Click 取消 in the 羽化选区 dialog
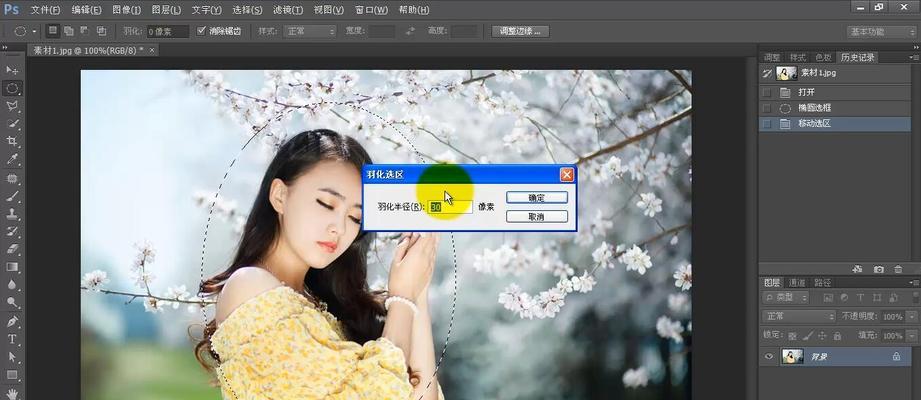This screenshot has width=921, height=400. 537,217
